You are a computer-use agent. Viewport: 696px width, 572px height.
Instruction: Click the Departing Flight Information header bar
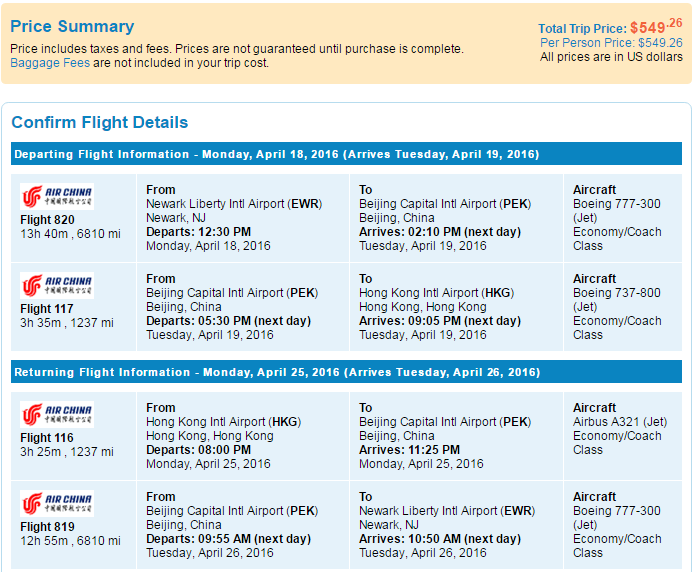coord(346,154)
